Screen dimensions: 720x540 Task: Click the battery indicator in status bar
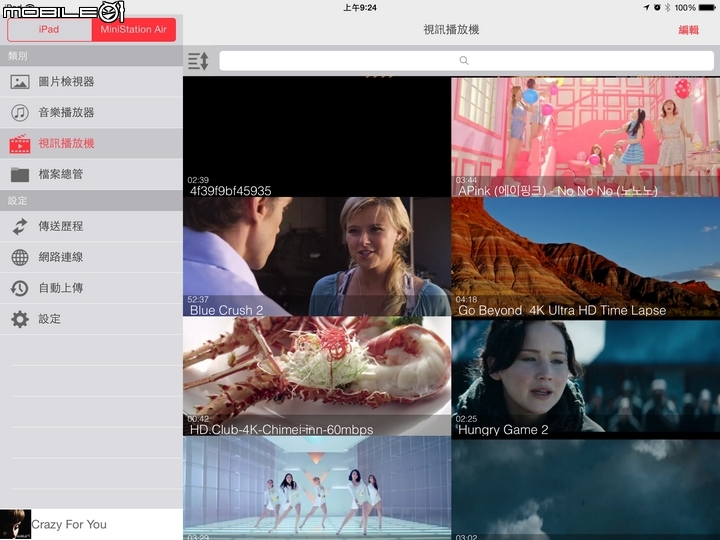(x=707, y=7)
